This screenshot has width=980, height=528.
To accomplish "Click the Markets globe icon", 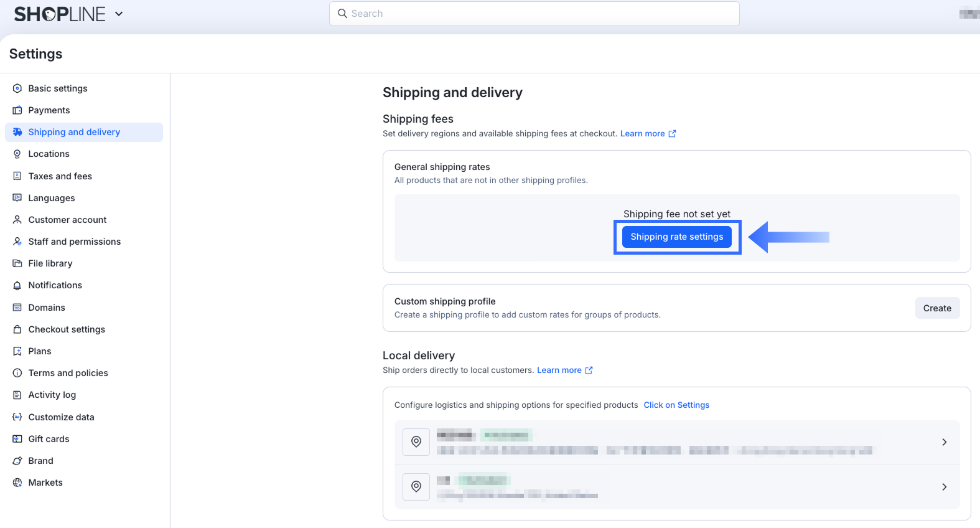I will 17,483.
